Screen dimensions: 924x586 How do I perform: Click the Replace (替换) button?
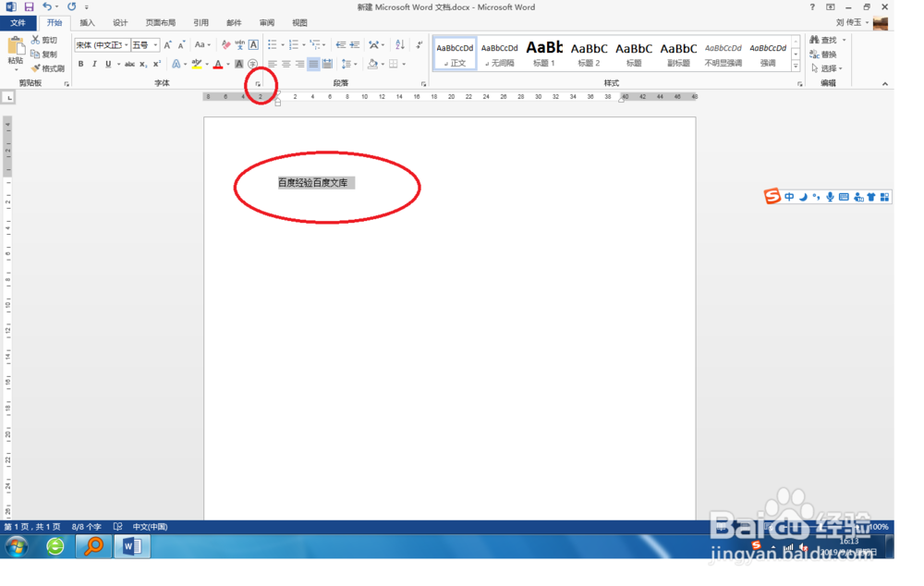[x=824, y=55]
